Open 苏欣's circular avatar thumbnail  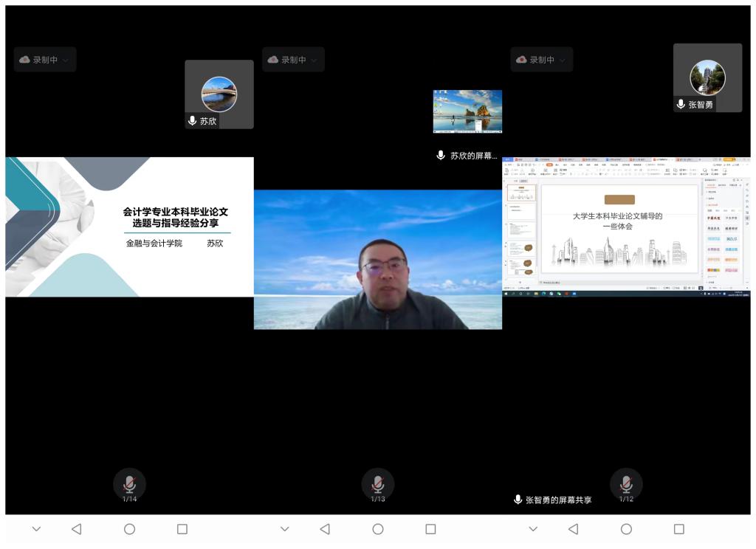219,94
